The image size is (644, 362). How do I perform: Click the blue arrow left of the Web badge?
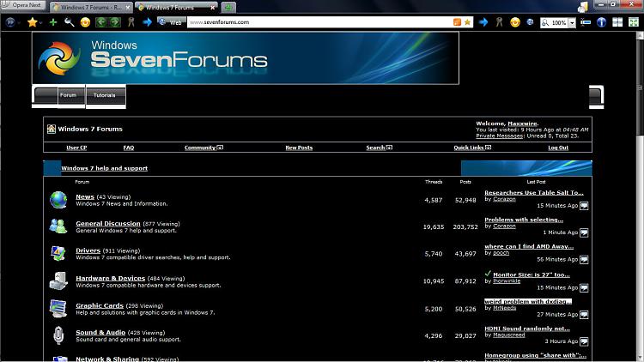pos(147,22)
